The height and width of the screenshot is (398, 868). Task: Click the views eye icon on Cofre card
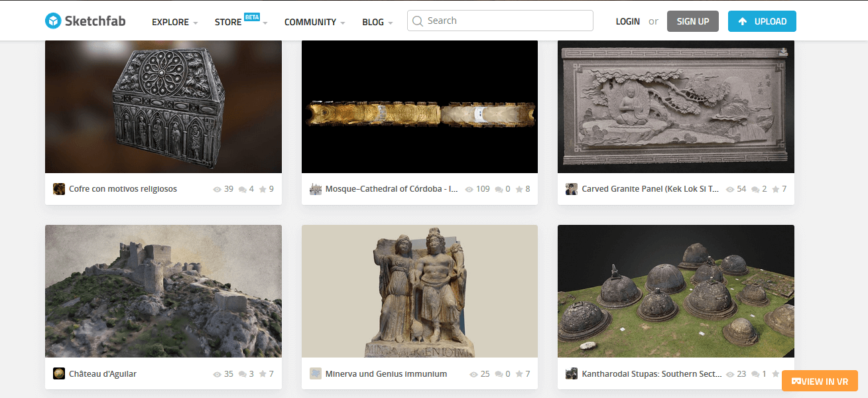click(216, 188)
